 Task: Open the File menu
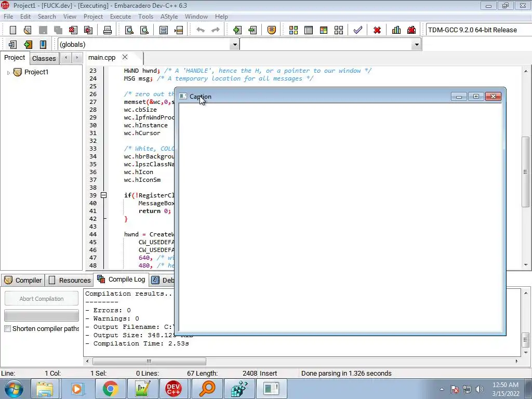tap(8, 17)
